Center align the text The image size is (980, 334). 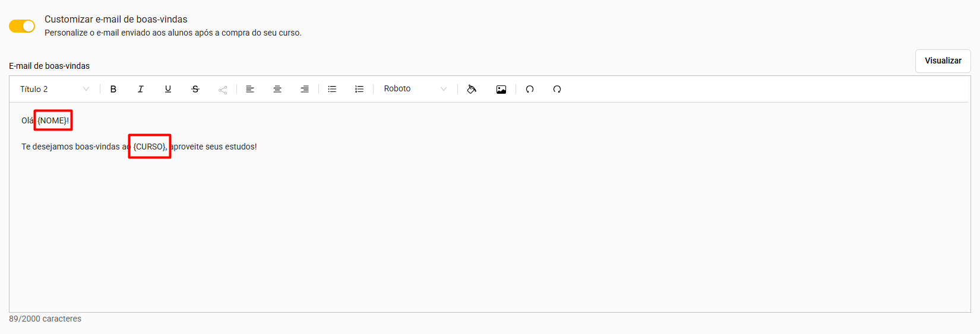277,89
